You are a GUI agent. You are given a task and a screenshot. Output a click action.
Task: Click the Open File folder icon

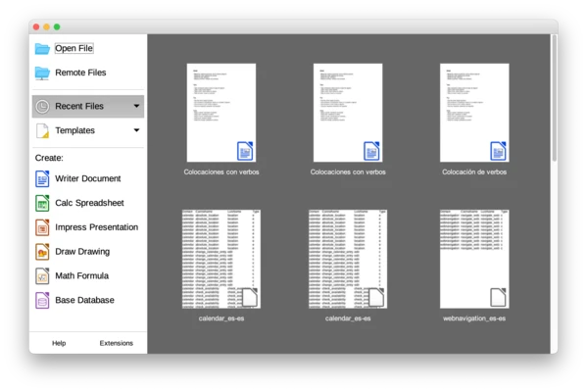pyautogui.click(x=42, y=49)
